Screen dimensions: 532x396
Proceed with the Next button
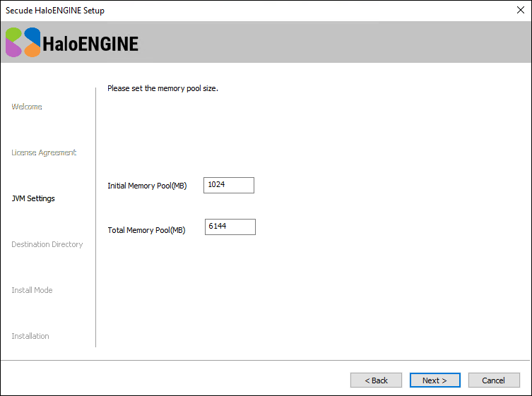point(435,380)
